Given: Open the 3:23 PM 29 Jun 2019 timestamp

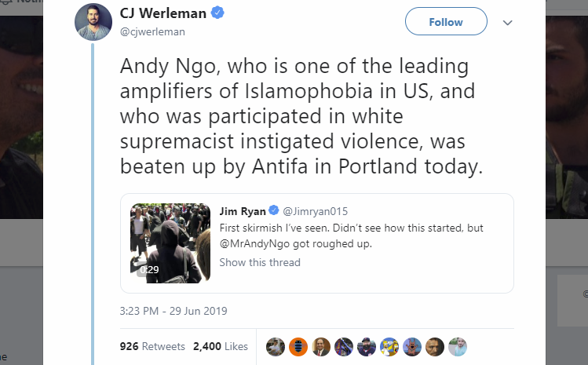Looking at the screenshot, I should (x=173, y=311).
